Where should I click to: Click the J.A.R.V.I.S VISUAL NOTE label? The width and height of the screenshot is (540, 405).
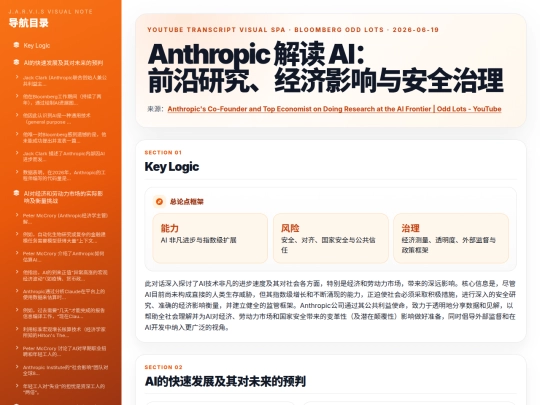coord(50,12)
